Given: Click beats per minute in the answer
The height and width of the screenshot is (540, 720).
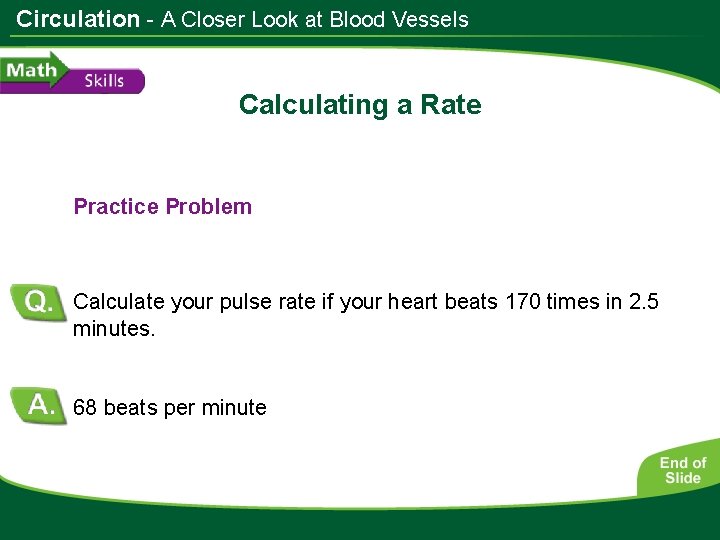Looking at the screenshot, I should click(x=185, y=408).
